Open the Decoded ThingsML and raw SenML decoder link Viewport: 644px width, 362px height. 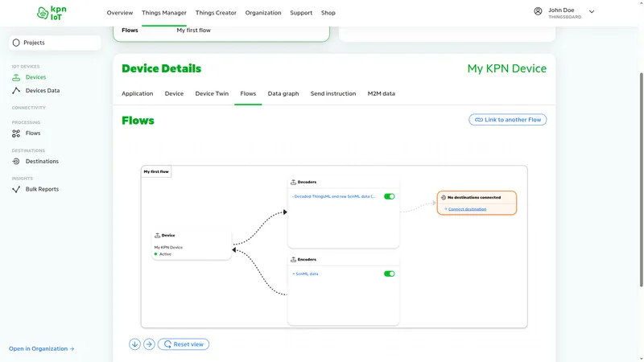click(333, 196)
